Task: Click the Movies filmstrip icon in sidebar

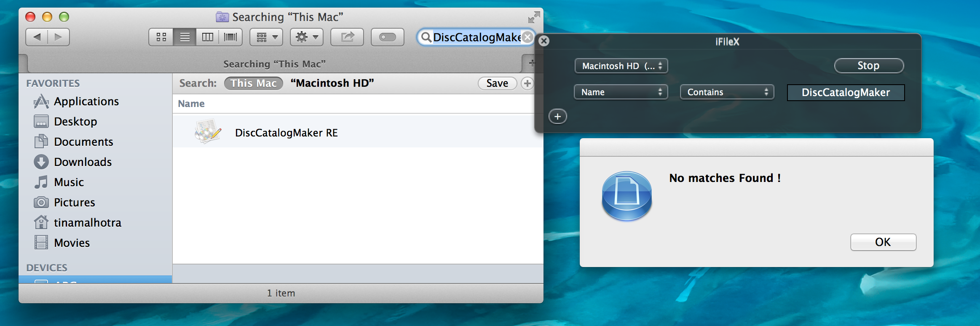Action: point(41,243)
